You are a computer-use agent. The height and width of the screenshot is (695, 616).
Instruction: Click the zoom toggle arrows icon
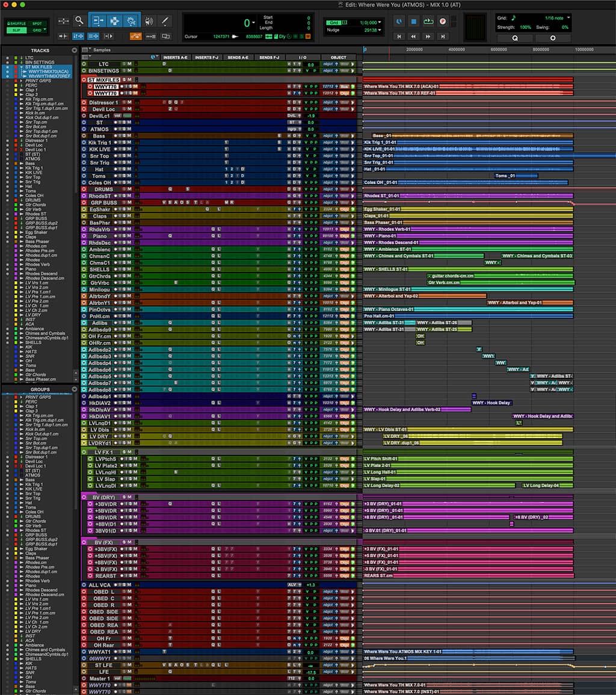[63, 21]
